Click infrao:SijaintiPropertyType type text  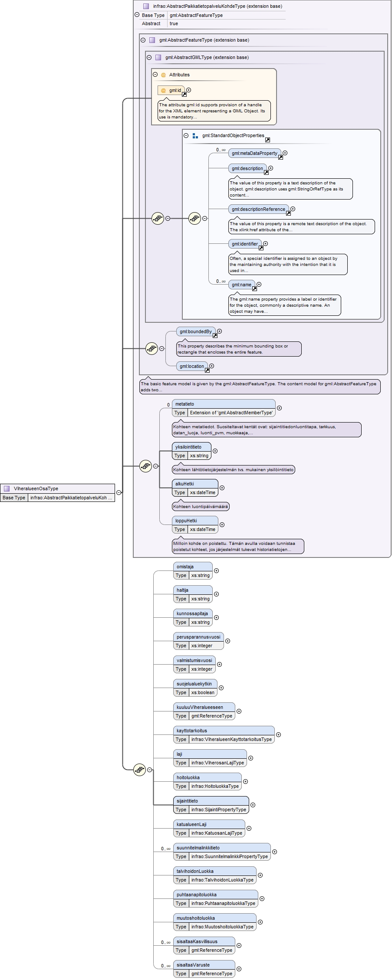(x=219, y=810)
